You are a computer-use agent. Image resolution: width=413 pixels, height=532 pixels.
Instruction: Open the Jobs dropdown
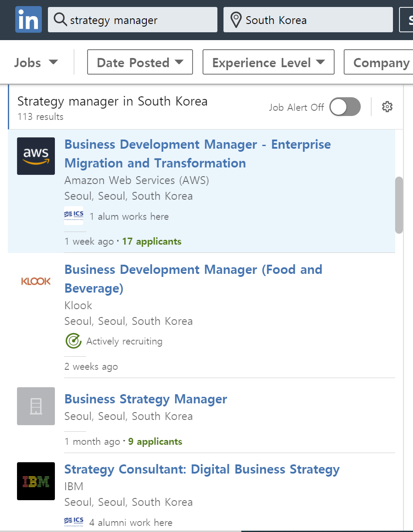36,62
